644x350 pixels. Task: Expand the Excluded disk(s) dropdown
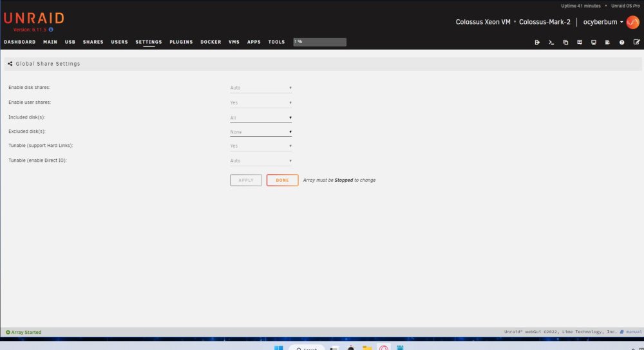pos(261,132)
